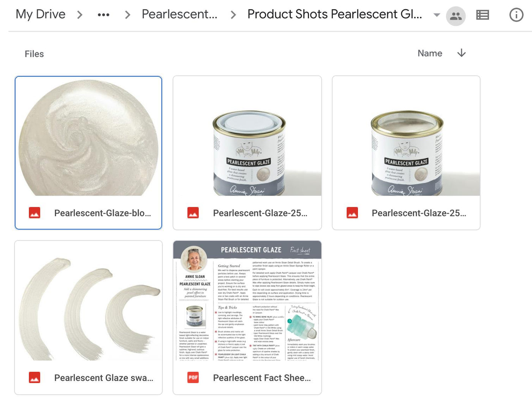Select Pearlescent-Glaze-blo... blob thumbnail
532x407 pixels.
(x=89, y=136)
